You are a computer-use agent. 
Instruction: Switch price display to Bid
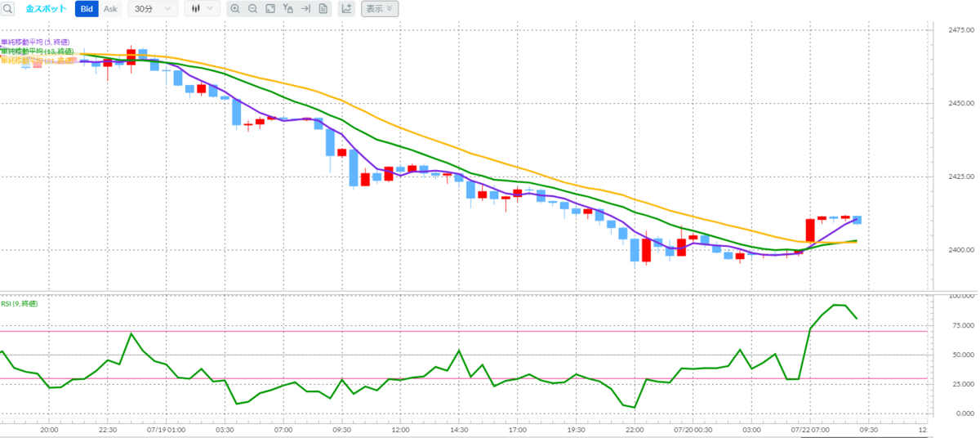click(x=87, y=9)
